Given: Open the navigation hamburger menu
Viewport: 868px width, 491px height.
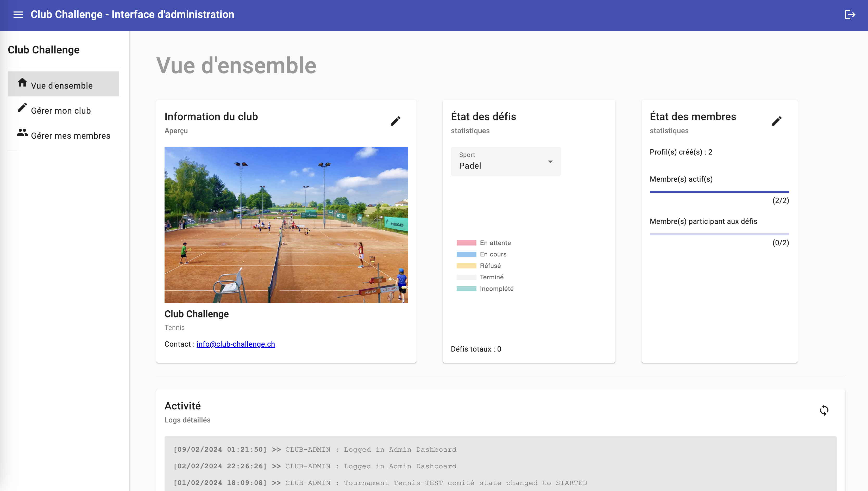Looking at the screenshot, I should click(18, 15).
